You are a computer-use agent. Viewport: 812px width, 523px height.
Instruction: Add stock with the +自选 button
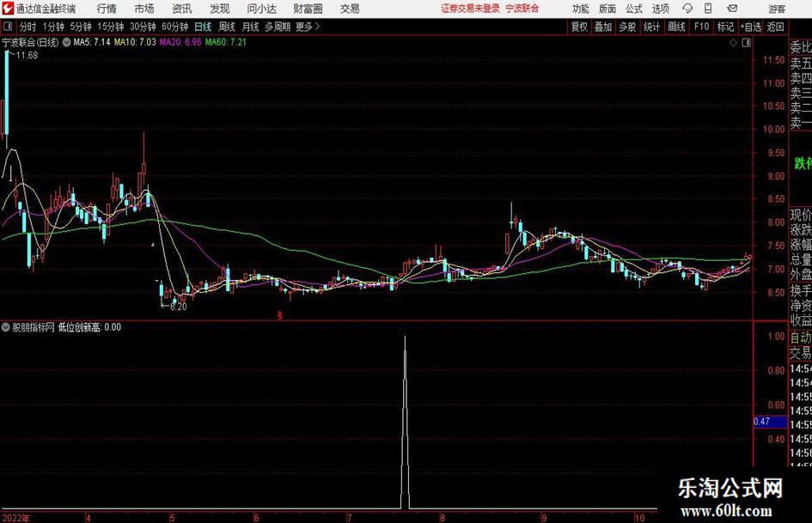coord(750,27)
